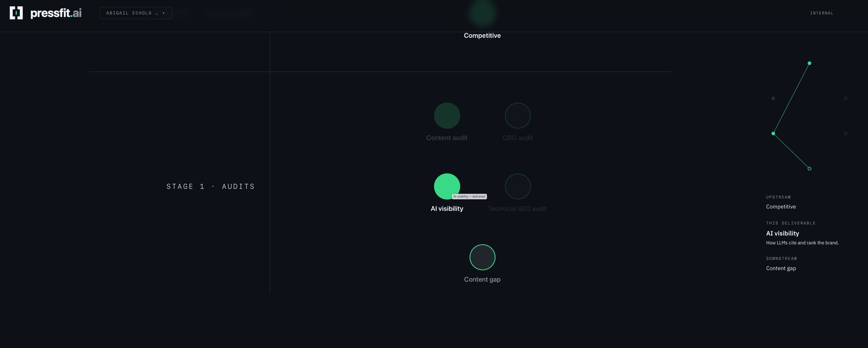The height and width of the screenshot is (348, 868).
Task: Select the Content audit node circle
Action: click(447, 116)
